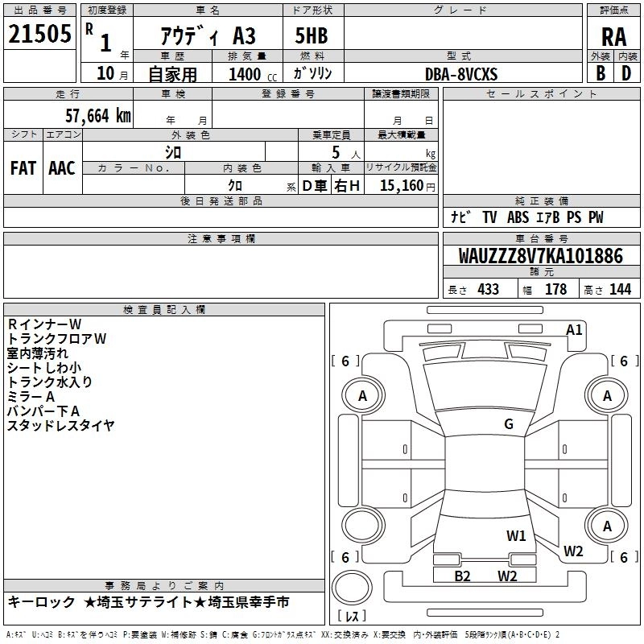Viewport: 644px width, 644px height.
Task: Click the lot number 21505
Action: [x=39, y=34]
